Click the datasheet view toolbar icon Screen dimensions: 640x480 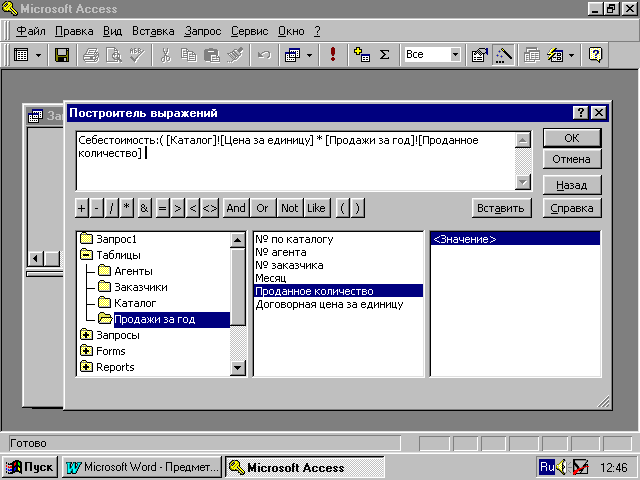(x=21, y=55)
